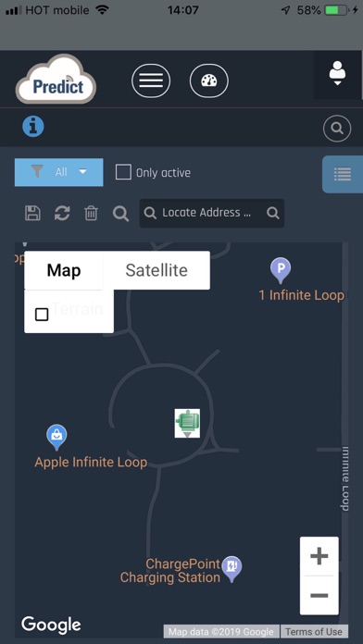Enable the Only active checkbox
The width and height of the screenshot is (363, 644).
123,172
